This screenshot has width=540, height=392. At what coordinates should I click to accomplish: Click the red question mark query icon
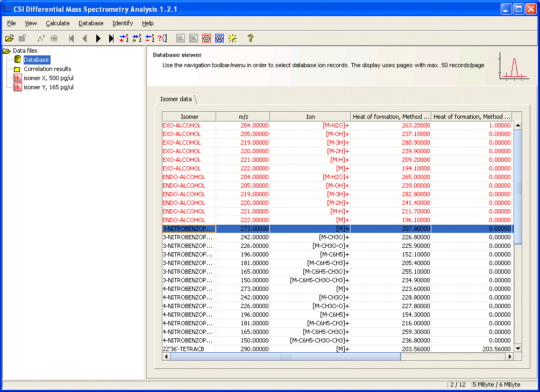click(162, 38)
